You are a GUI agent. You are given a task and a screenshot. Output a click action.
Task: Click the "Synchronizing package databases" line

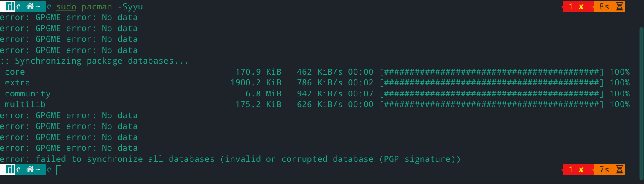pos(94,61)
